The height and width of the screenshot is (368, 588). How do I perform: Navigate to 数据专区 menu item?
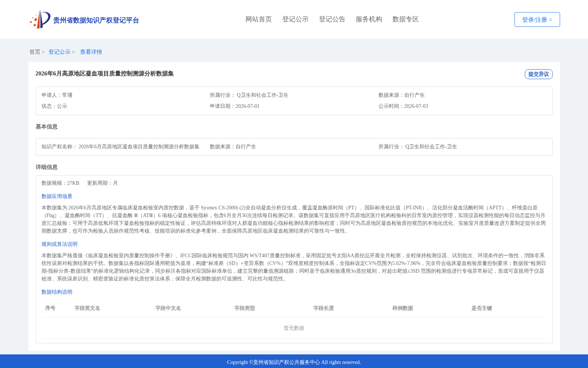pyautogui.click(x=406, y=19)
